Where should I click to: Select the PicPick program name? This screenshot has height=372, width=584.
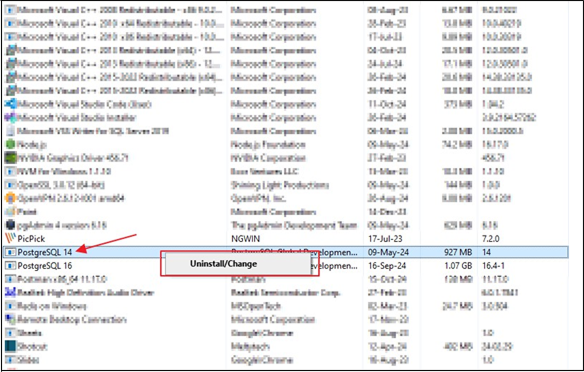click(x=31, y=239)
